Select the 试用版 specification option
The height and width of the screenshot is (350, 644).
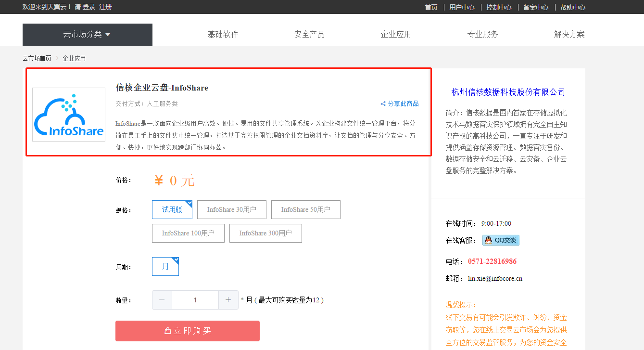pos(172,209)
